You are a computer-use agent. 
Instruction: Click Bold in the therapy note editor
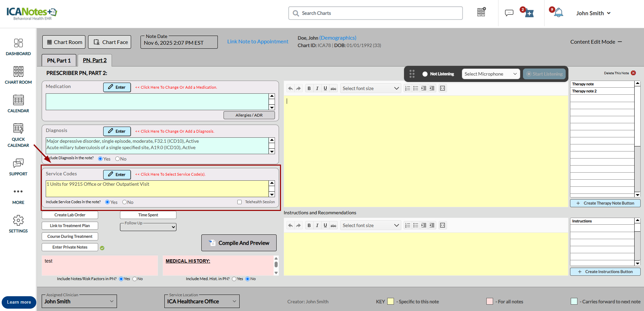pos(309,88)
